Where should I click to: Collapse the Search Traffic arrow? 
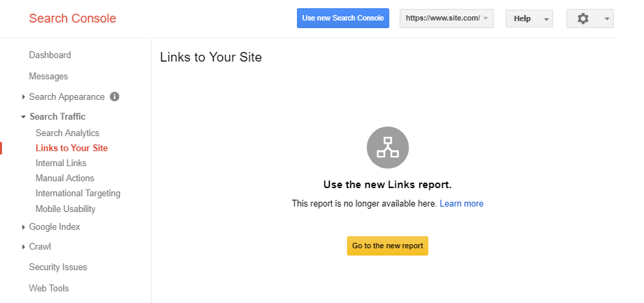pyautogui.click(x=23, y=117)
